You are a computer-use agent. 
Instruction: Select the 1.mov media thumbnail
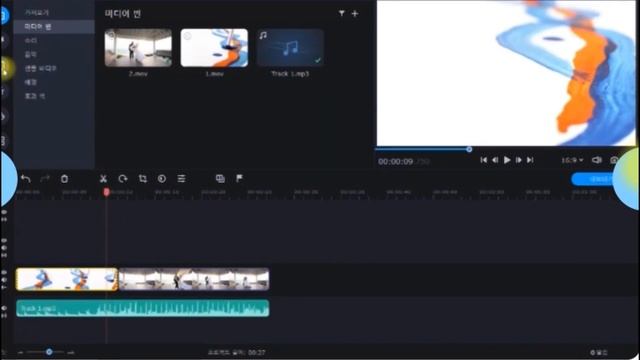click(214, 47)
